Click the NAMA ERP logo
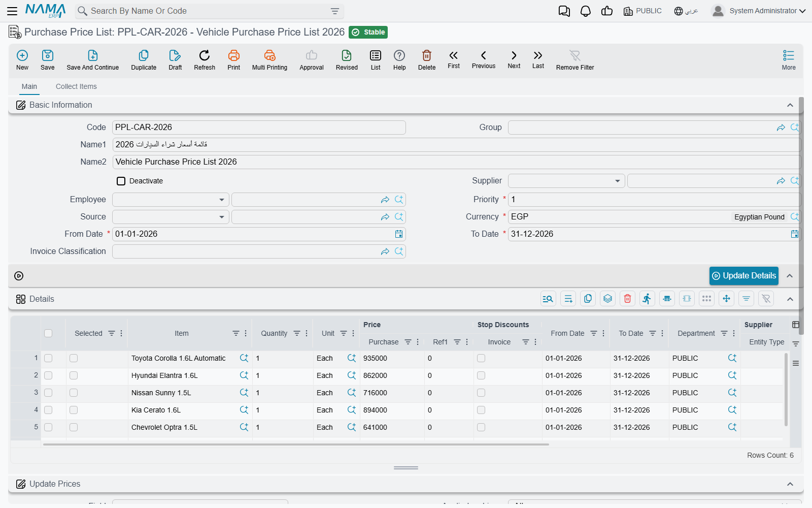This screenshot has width=812, height=508. (46, 11)
